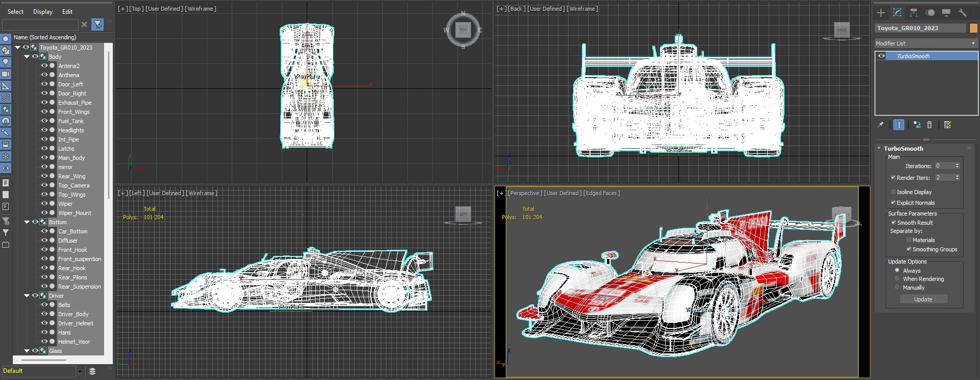Toggle Display Cameras filter icon
Image resolution: width=980 pixels, height=380 pixels.
click(6, 74)
